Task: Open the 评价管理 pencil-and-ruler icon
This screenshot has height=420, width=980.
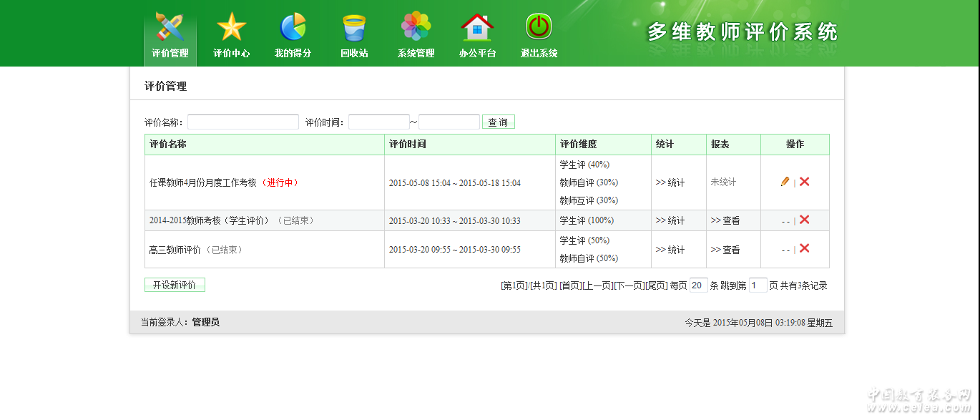Action: pos(170,28)
